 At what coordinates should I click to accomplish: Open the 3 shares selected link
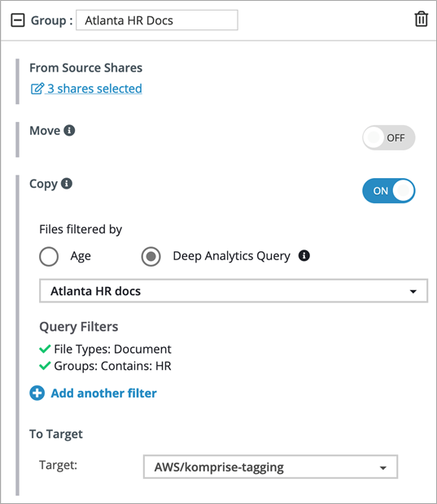94,89
